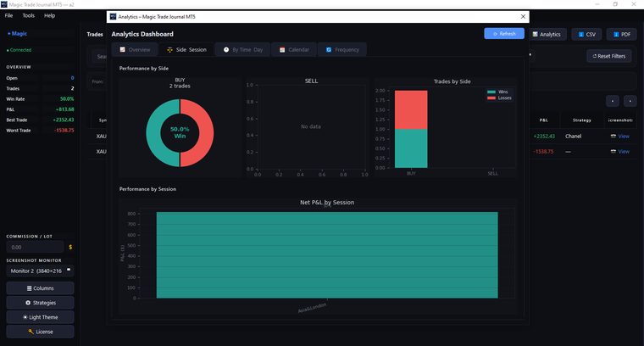The width and height of the screenshot is (644, 346).
Task: Click the red loss segment of BUY donut
Action: 208,133
